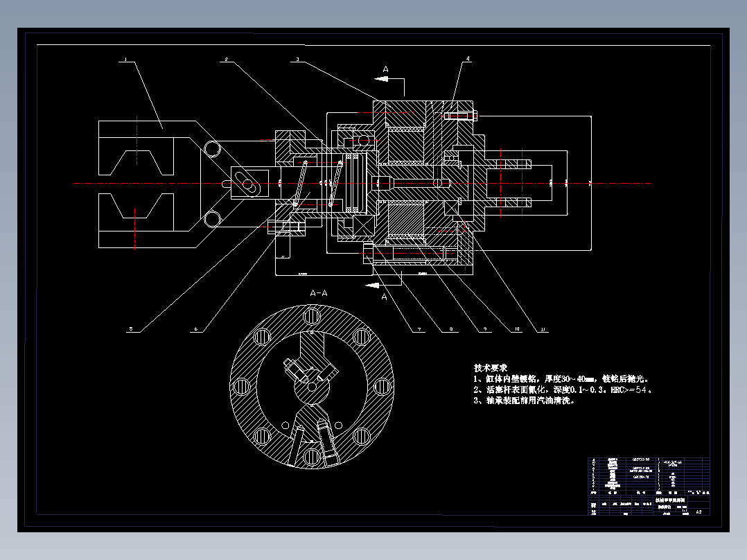Click the upper A-A section arrow marker
747x560 pixels.
385,73
